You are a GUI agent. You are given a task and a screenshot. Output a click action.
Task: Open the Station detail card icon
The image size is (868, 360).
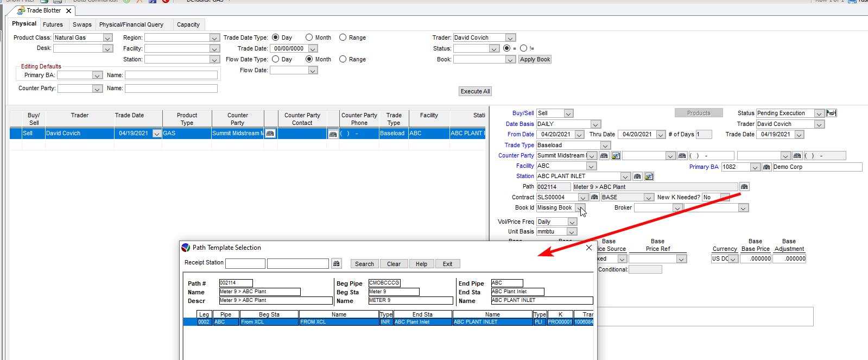tap(649, 176)
